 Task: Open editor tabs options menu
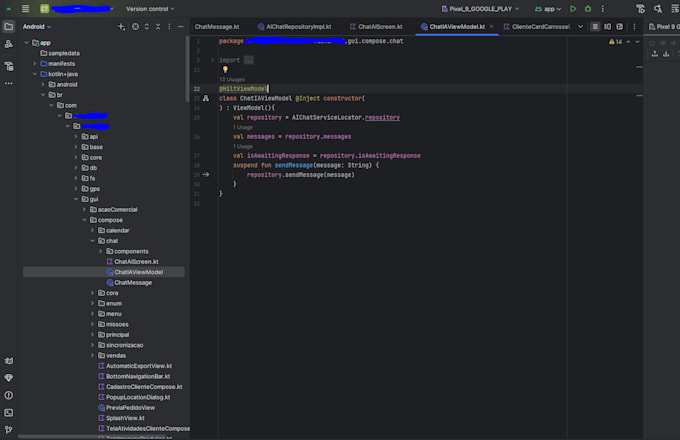tap(634, 27)
